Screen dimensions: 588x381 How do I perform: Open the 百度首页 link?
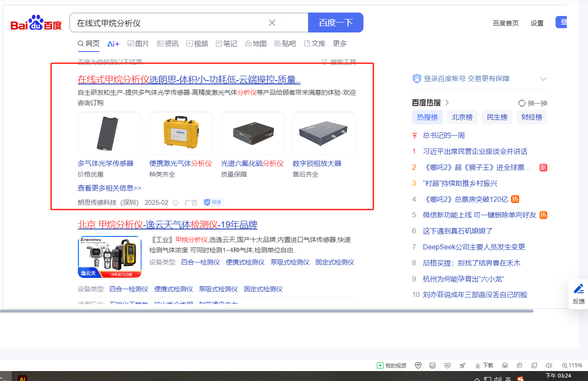(x=506, y=23)
